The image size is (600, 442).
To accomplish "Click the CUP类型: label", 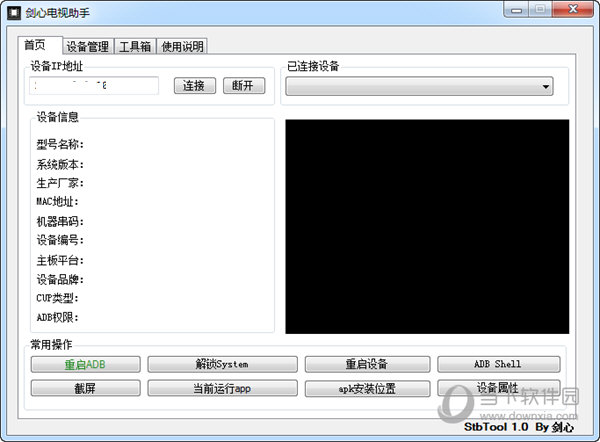I will click(x=57, y=298).
